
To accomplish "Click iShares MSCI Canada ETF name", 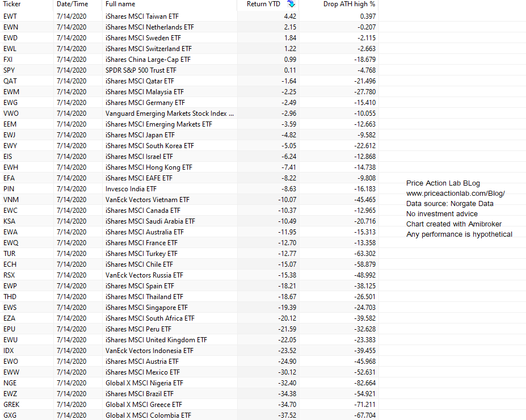I will coord(143,211).
